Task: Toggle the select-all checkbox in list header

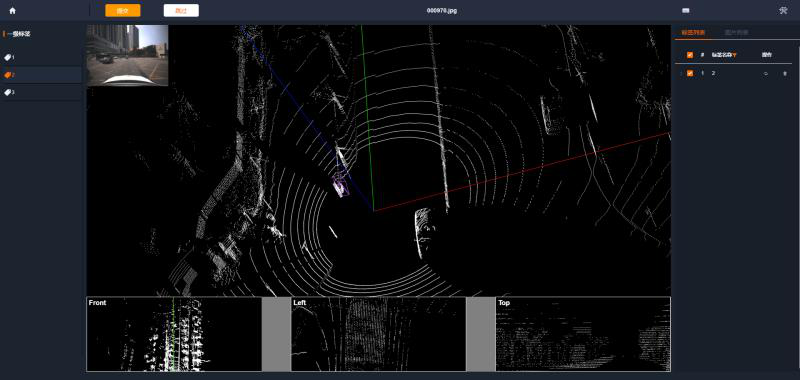Action: 690,55
